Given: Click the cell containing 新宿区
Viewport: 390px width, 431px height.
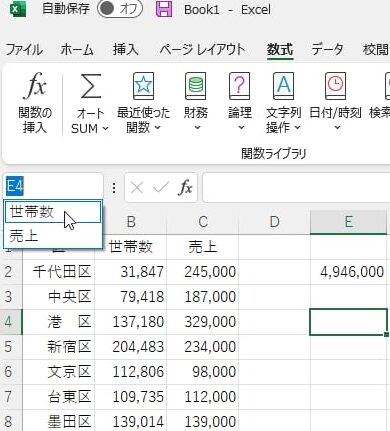Looking at the screenshot, I should tap(59, 347).
